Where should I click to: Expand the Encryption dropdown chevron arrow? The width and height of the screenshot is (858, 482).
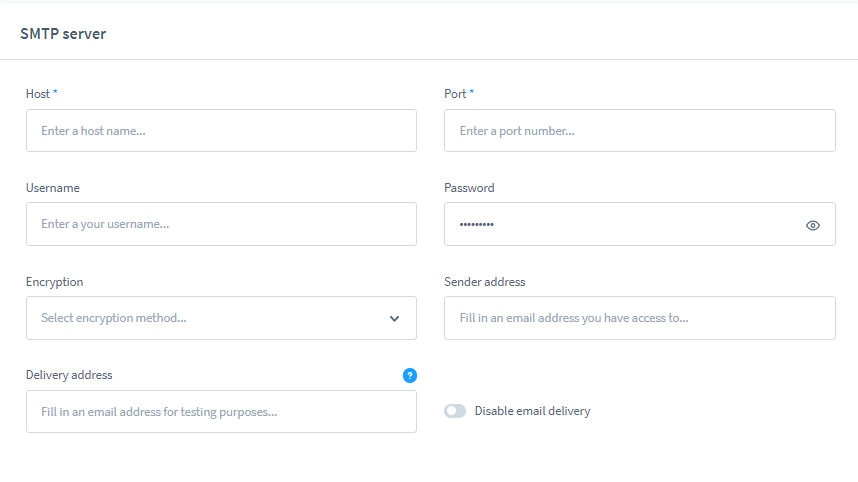pos(394,318)
